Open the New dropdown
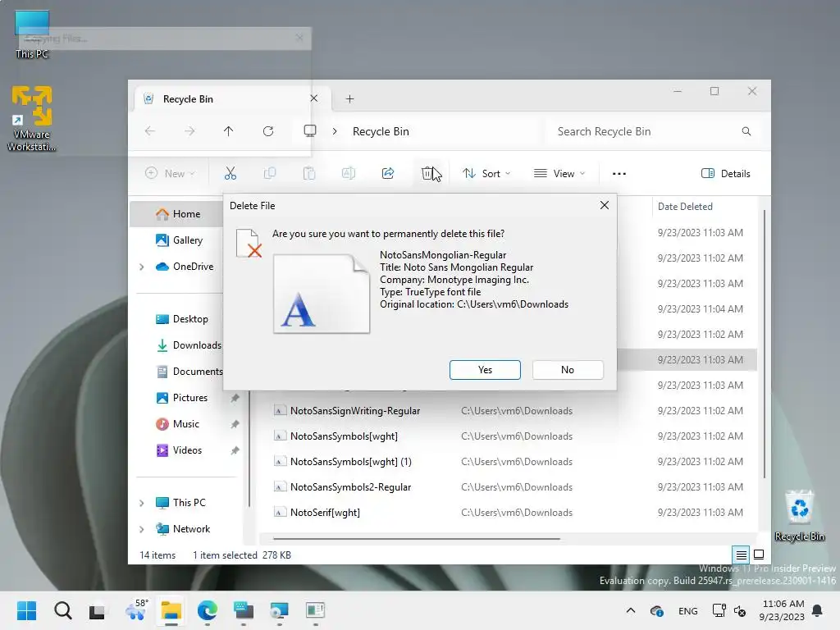Image resolution: width=840 pixels, height=630 pixels. 170,173
